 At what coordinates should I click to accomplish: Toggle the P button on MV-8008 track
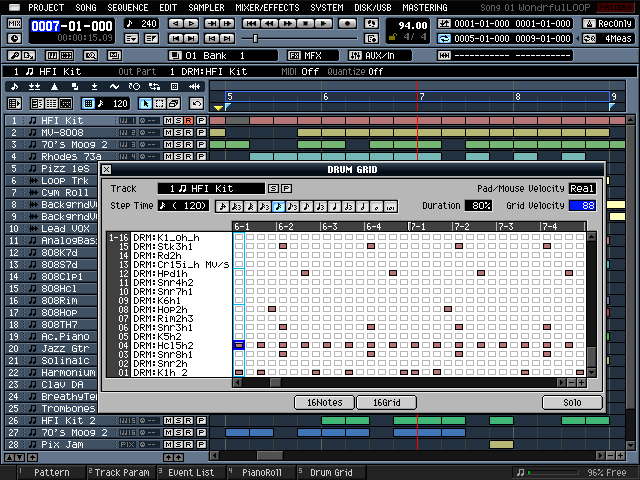201,133
